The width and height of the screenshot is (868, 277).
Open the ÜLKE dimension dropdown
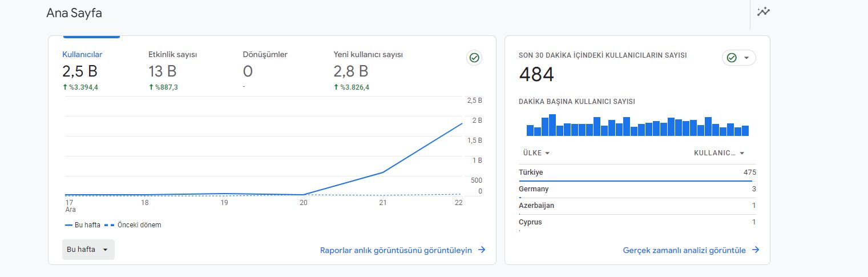536,153
